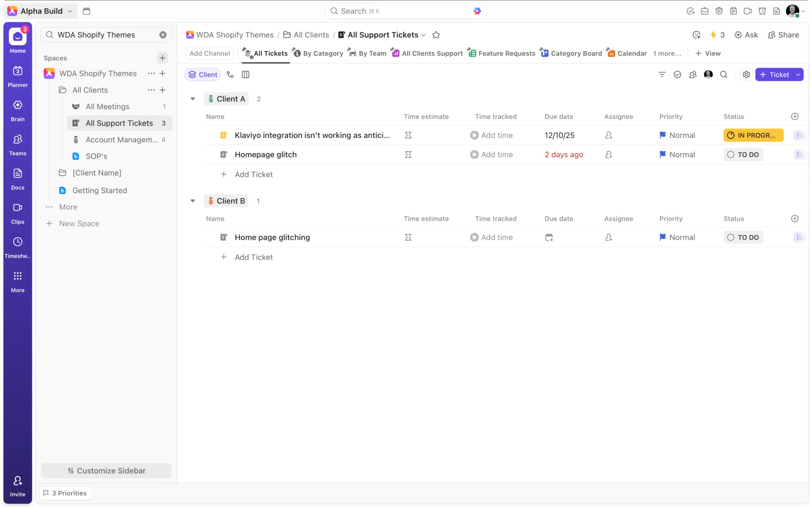Toggle show closed tasks checkmark icon
The width and height of the screenshot is (812, 507).
tap(677, 74)
